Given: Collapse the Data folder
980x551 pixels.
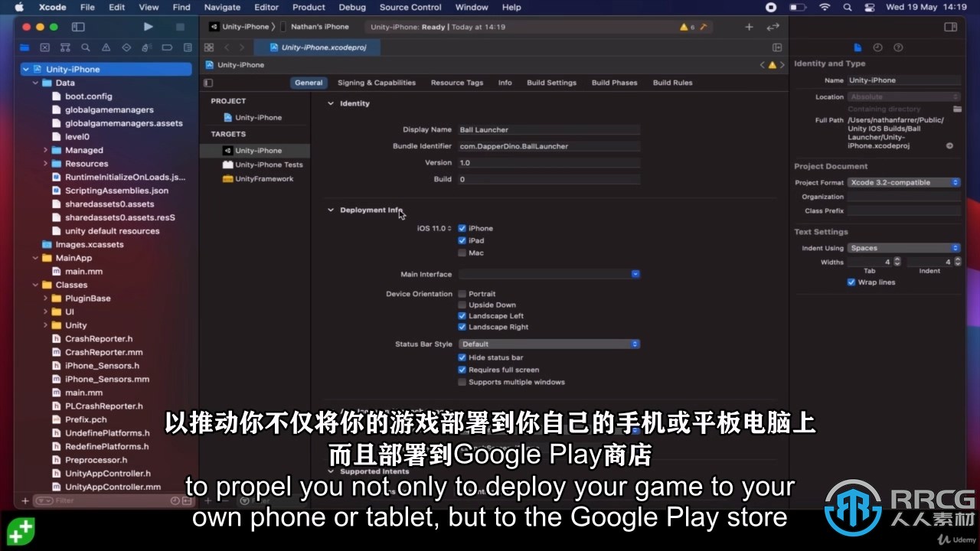Looking at the screenshot, I should click(x=35, y=83).
